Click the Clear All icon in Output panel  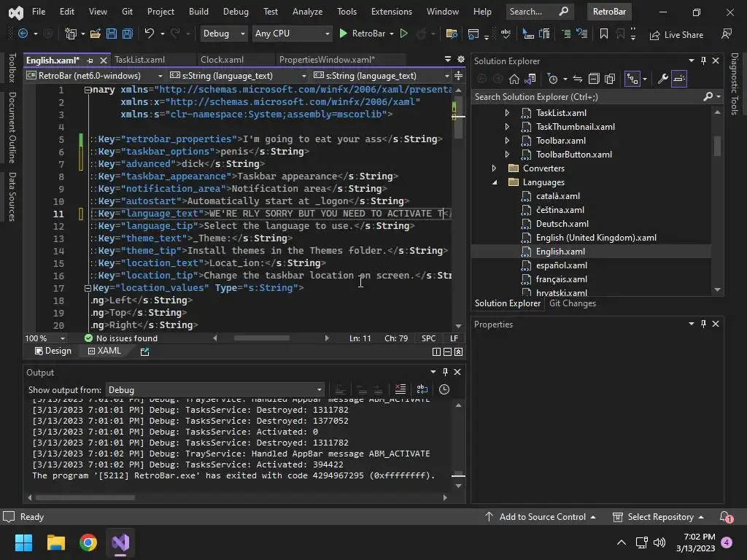(400, 389)
